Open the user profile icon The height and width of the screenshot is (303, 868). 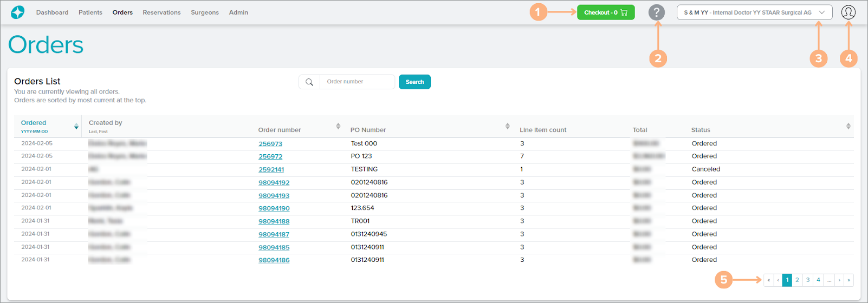point(848,12)
